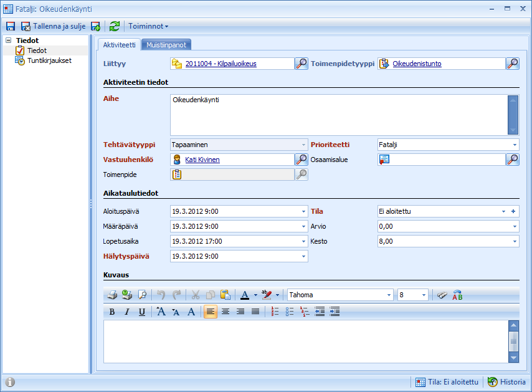The height and width of the screenshot is (392, 532).
Task: Open the font size 8 dropdown
Action: click(424, 295)
